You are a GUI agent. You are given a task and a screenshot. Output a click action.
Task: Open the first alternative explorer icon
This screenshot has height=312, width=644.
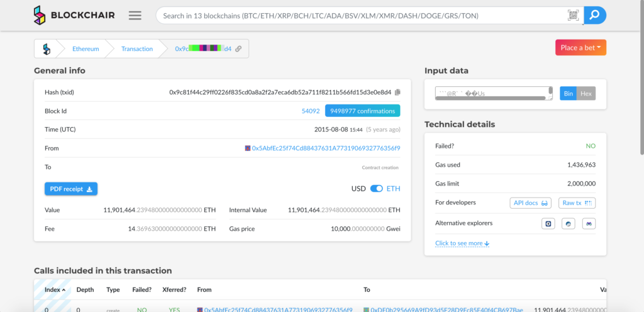[548, 224]
